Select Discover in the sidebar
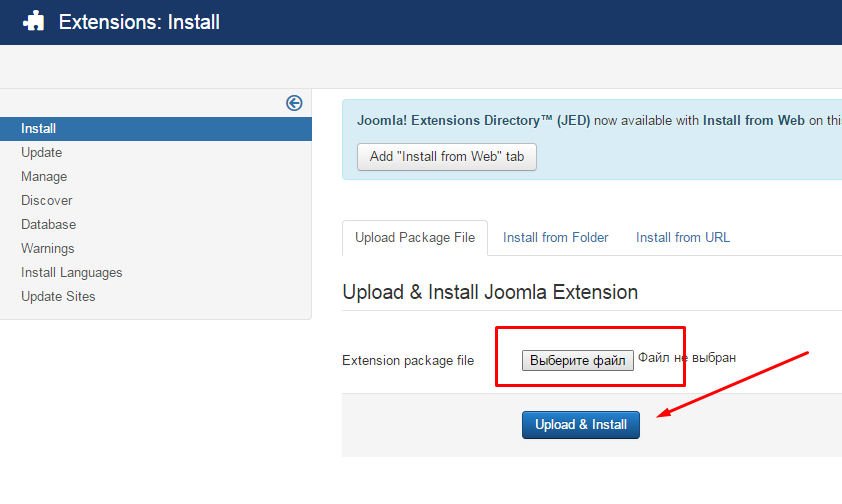The image size is (842, 504). (47, 201)
